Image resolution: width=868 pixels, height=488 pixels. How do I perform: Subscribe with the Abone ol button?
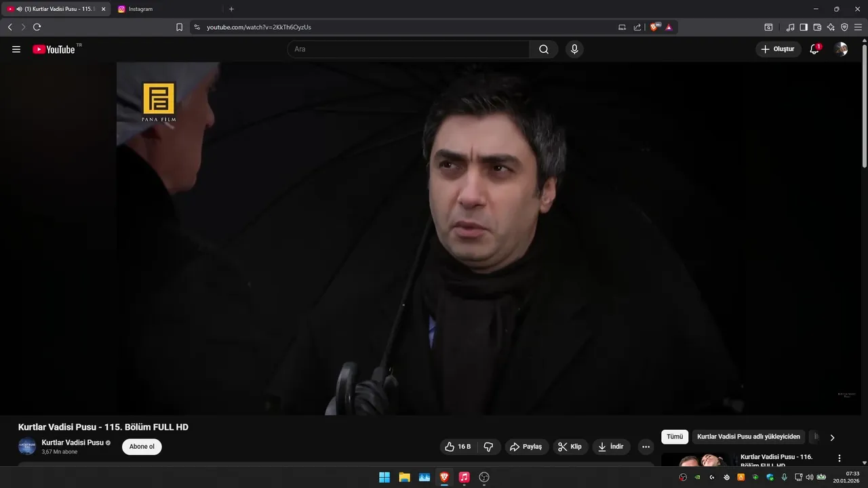[x=142, y=447]
